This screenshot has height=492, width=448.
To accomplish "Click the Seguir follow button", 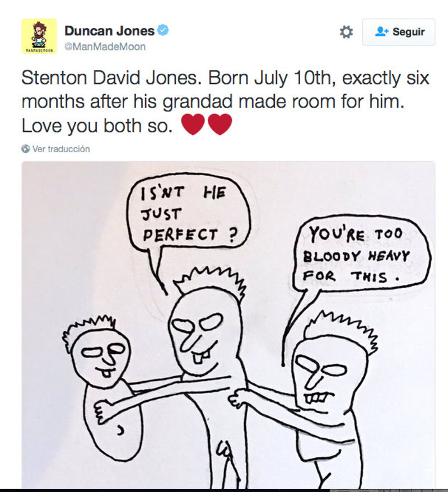I will pos(398,32).
